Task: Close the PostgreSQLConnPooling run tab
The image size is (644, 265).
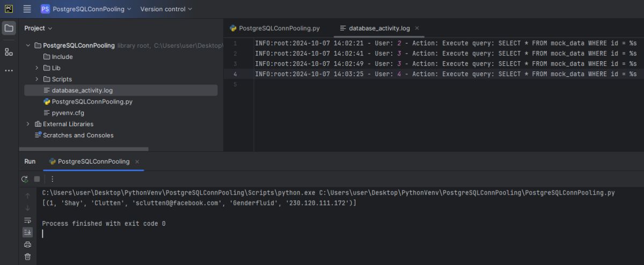Action: coord(137,161)
